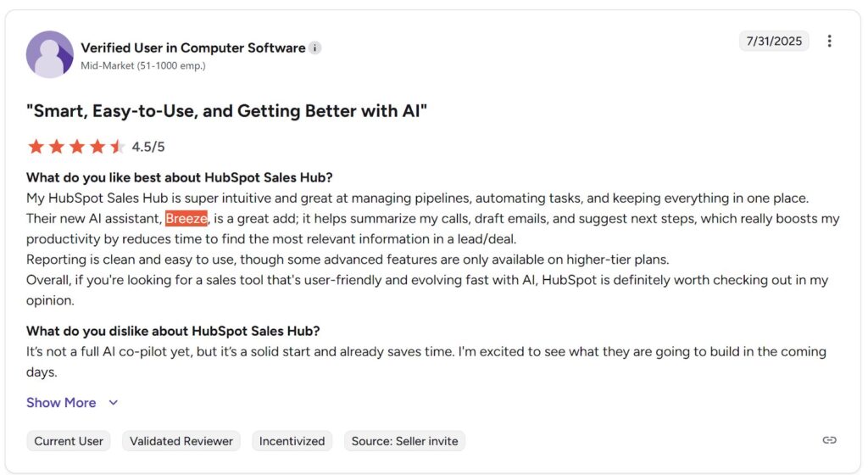Click the Show More link

coord(61,403)
